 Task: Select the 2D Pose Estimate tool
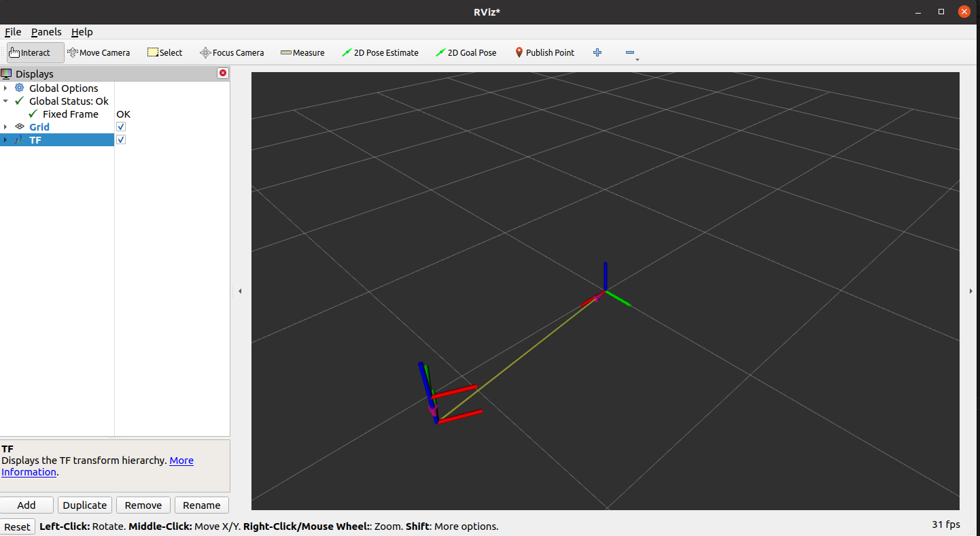(380, 52)
